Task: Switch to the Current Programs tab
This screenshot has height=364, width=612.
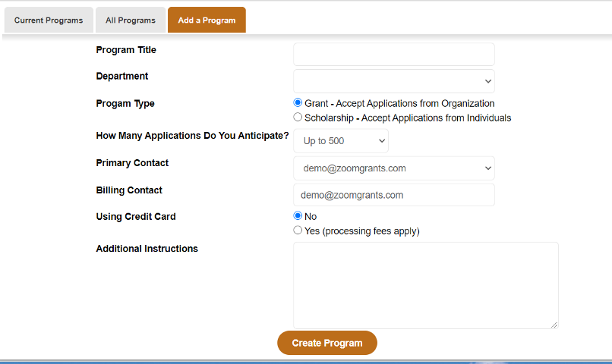Action: [49, 20]
